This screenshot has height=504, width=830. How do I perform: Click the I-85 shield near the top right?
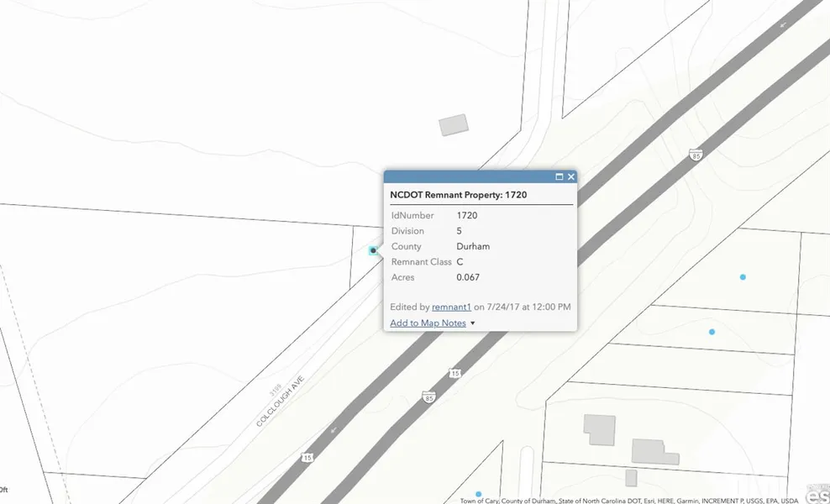pos(695,155)
